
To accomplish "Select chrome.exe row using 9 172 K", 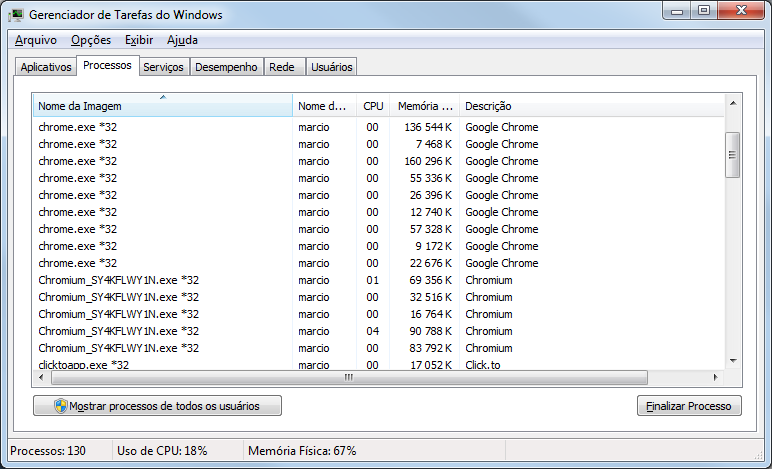I will (379, 246).
